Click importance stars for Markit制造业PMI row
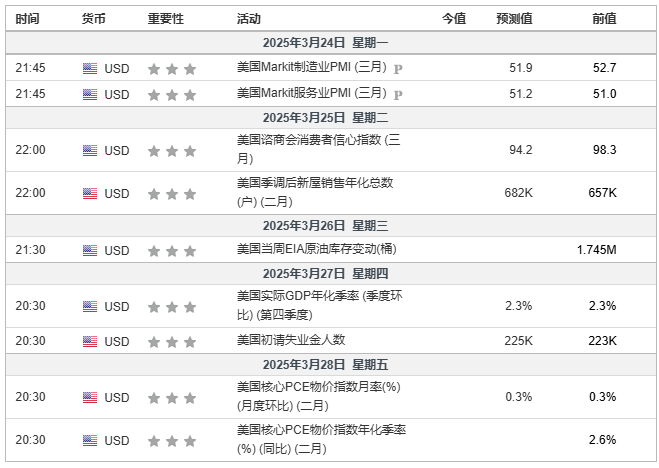This screenshot has height=468, width=659. (x=171, y=69)
